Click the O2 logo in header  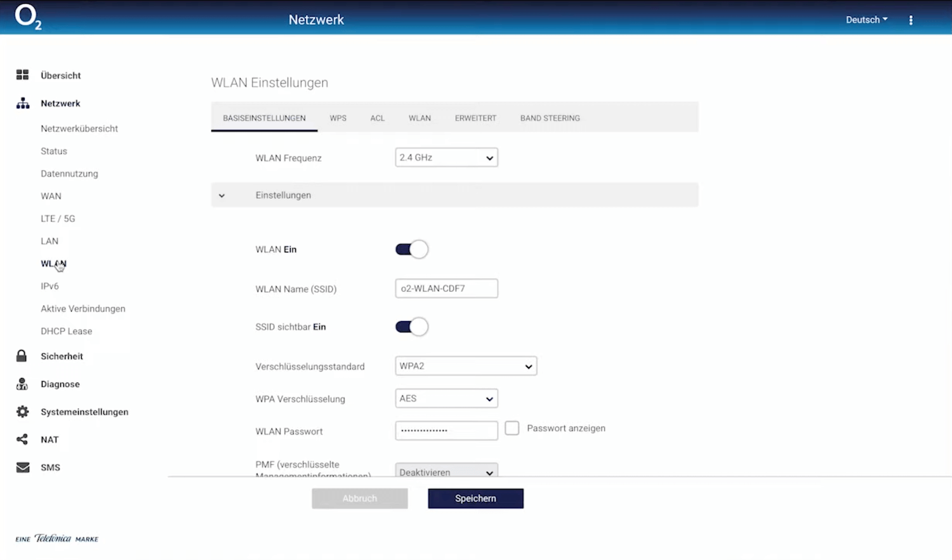28,17
